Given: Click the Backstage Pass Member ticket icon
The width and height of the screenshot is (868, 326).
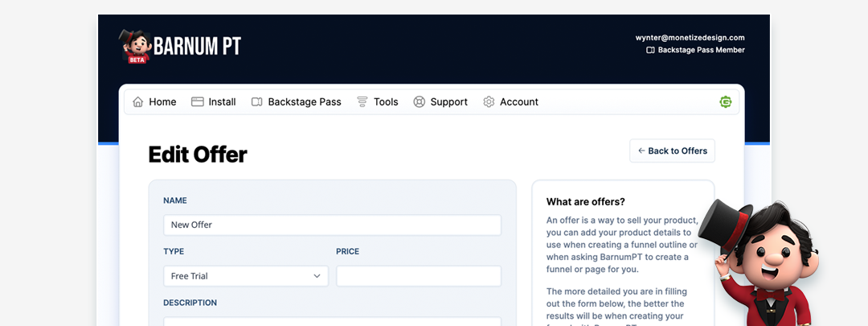Looking at the screenshot, I should click(650, 50).
